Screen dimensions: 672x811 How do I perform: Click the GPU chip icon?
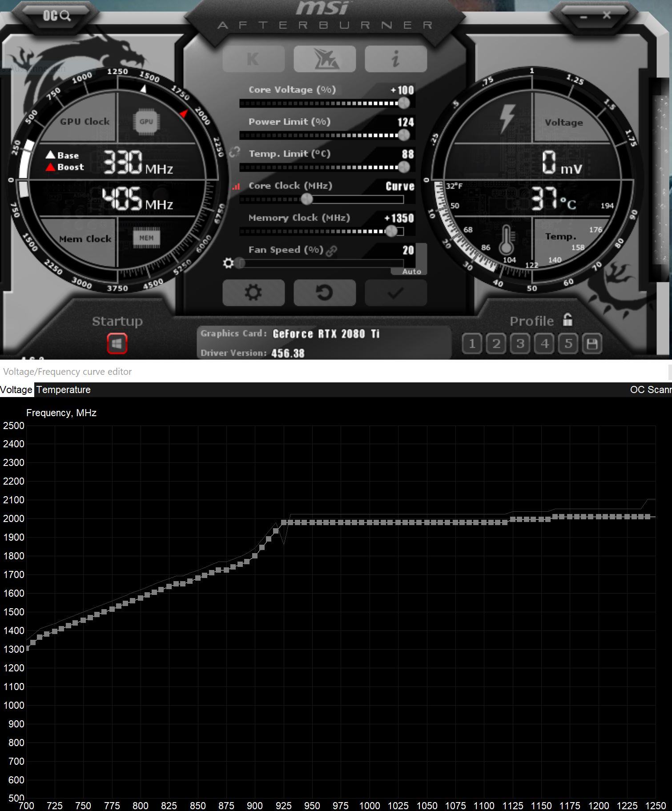point(146,121)
